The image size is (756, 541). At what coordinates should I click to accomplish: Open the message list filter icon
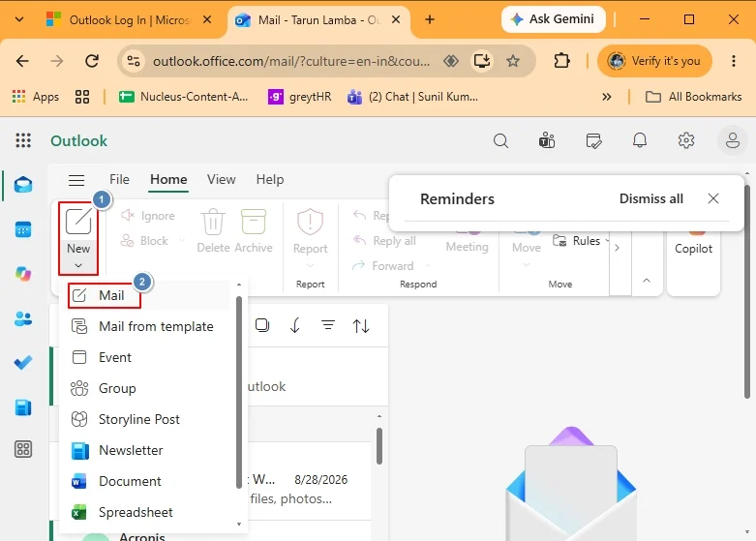point(328,325)
